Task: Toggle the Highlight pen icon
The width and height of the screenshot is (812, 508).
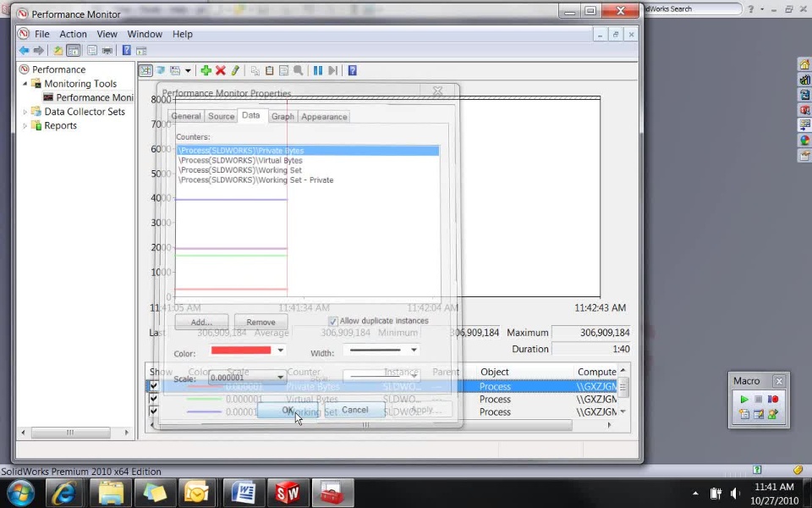Action: click(235, 70)
